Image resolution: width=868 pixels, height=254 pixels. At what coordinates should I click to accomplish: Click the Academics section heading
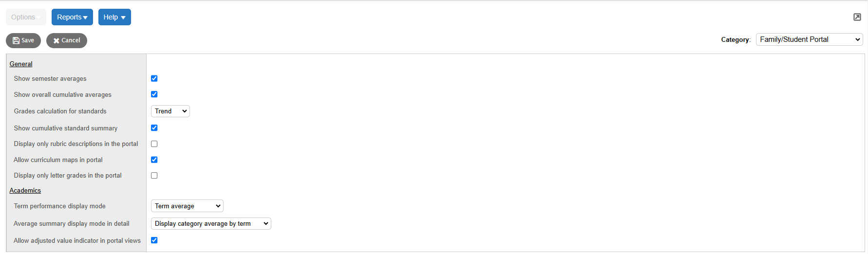click(x=25, y=191)
